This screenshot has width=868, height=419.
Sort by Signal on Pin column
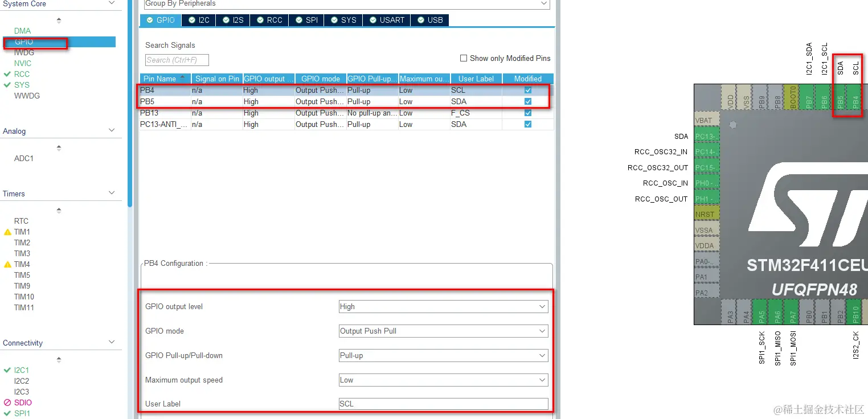point(217,79)
